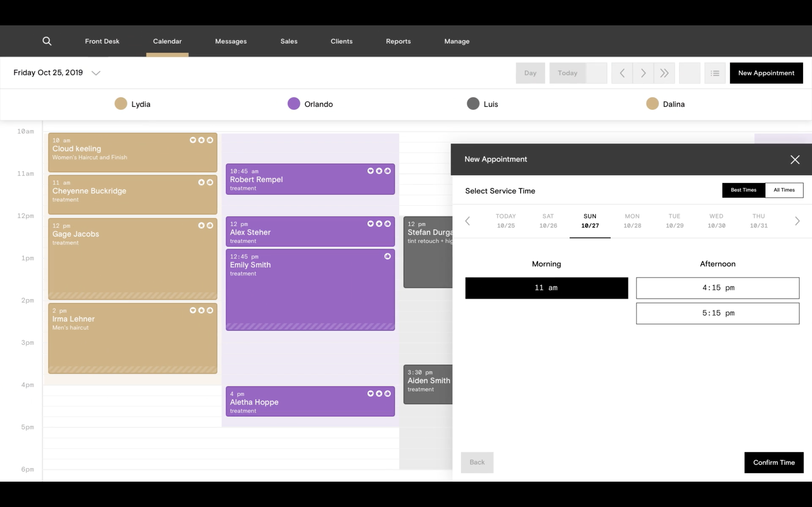Show earlier dates with the left chevron
This screenshot has width=812, height=507.
point(467,221)
